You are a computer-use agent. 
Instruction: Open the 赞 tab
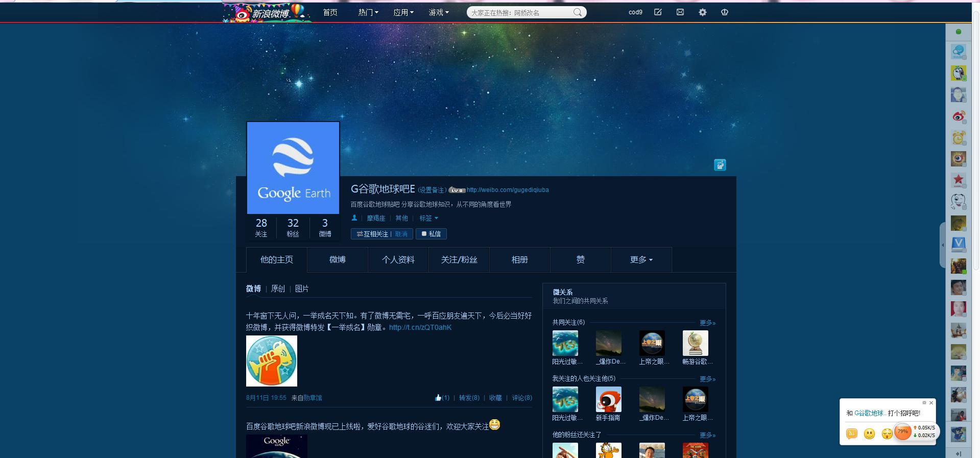(x=581, y=260)
